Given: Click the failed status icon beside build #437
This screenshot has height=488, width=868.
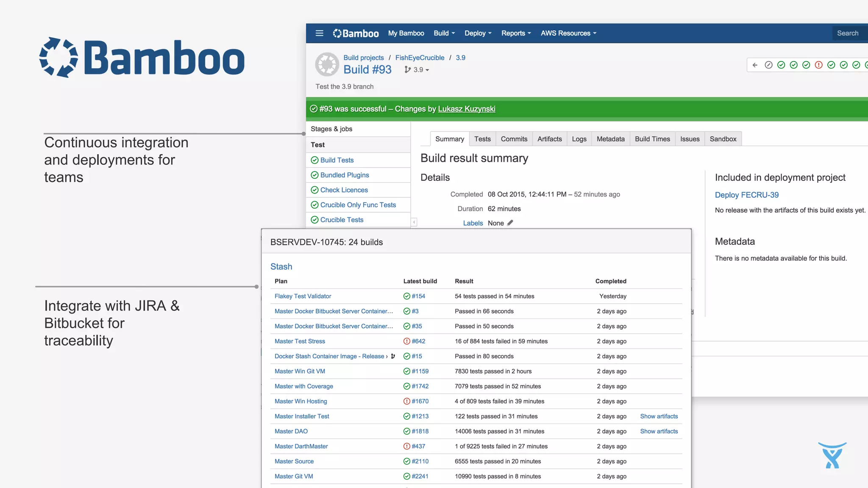Looking at the screenshot, I should [x=406, y=446].
